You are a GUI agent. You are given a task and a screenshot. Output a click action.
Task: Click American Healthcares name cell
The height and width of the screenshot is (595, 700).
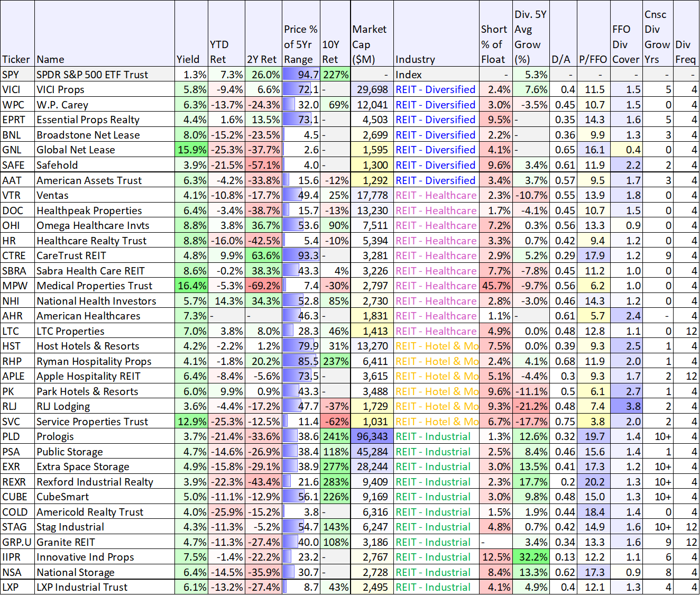tap(105, 316)
